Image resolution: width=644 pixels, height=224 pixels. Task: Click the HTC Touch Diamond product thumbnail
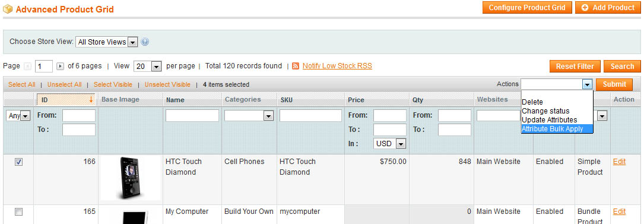(131, 178)
